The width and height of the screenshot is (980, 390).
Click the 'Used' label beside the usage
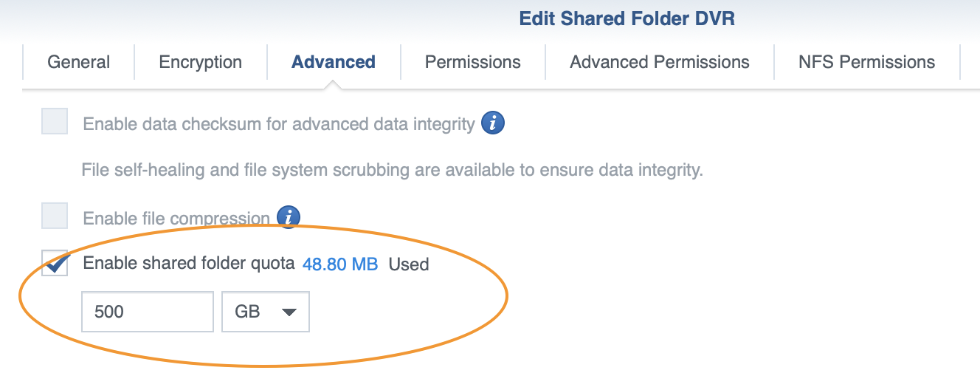pyautogui.click(x=409, y=264)
